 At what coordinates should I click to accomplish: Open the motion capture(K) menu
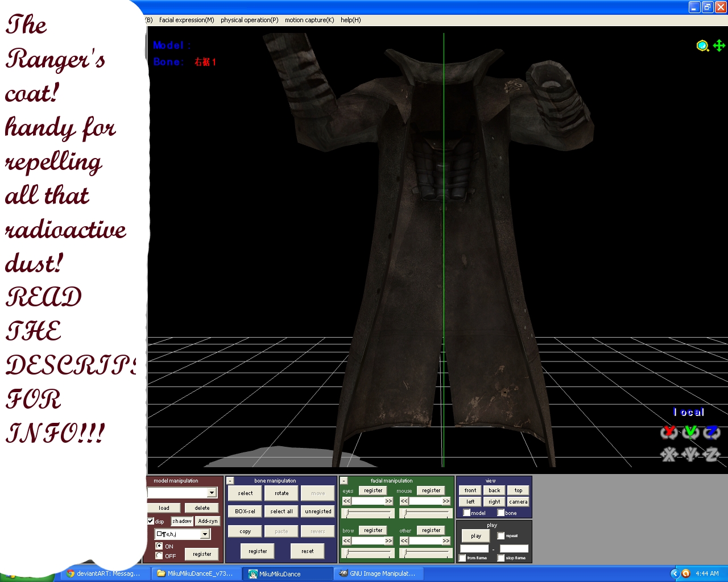(309, 20)
